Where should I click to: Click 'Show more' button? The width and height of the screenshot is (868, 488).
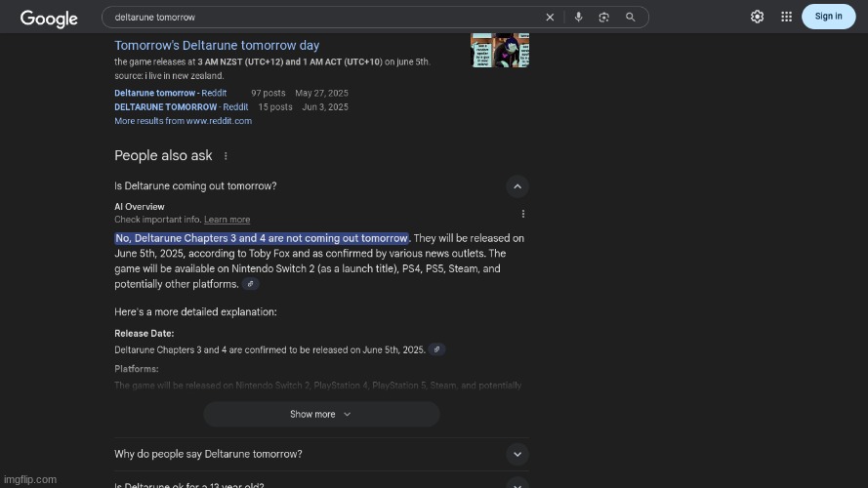click(321, 414)
